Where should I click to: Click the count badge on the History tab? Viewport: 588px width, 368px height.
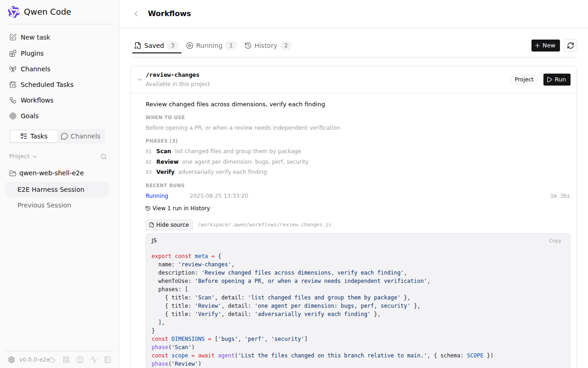(286, 46)
